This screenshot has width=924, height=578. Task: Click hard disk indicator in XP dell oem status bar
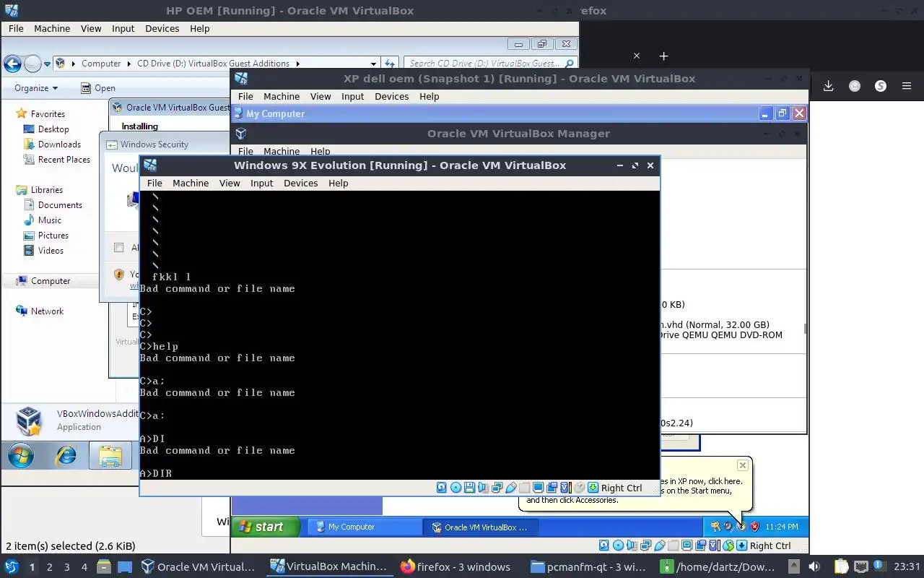[604, 545]
